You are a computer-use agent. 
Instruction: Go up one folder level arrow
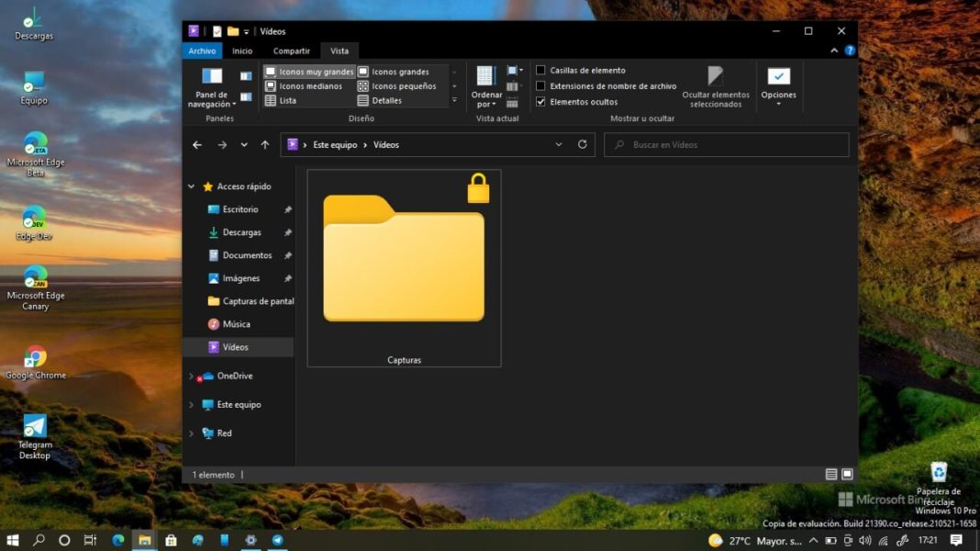(x=265, y=145)
